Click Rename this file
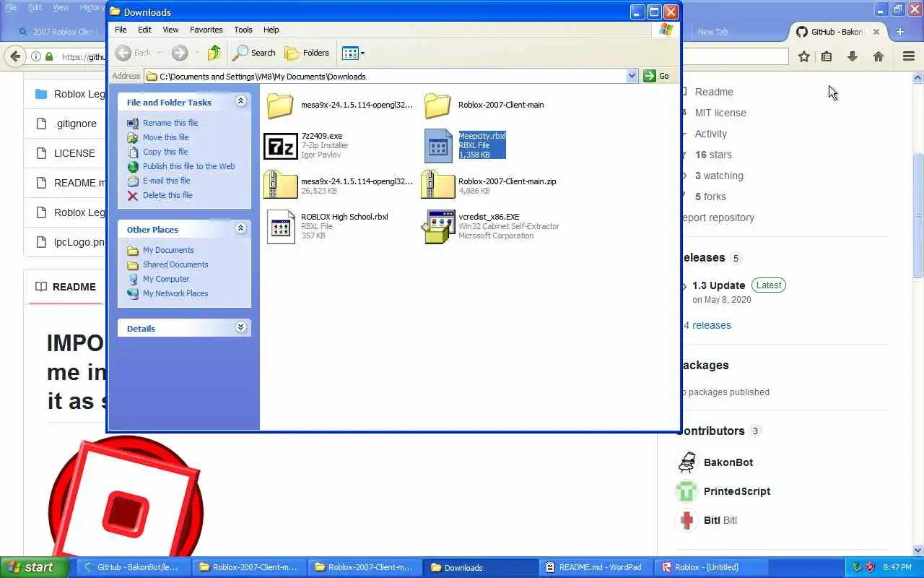The image size is (924, 578). [x=170, y=123]
